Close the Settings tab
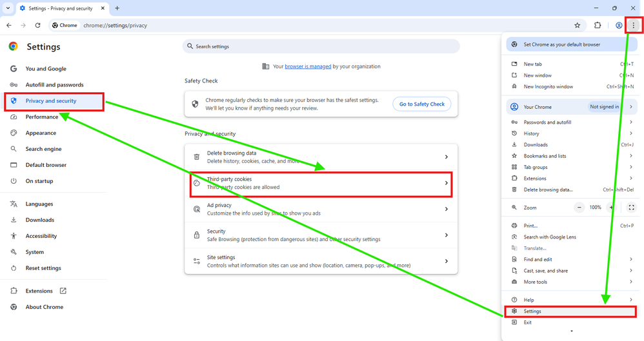Viewport: 644px width, 341px height. click(103, 8)
